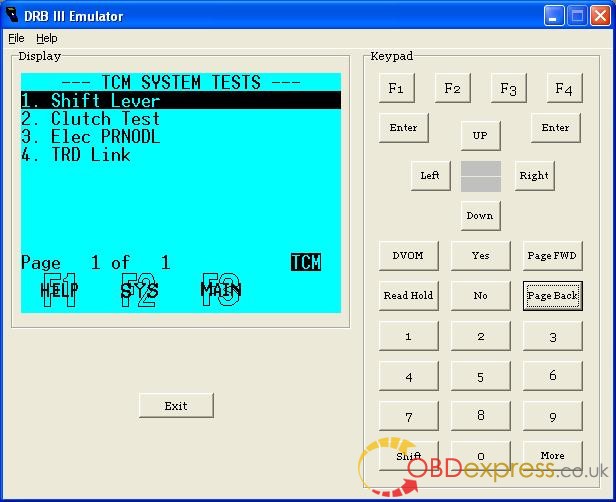The image size is (616, 502).
Task: Click the F4 keypad button
Action: [x=564, y=88]
